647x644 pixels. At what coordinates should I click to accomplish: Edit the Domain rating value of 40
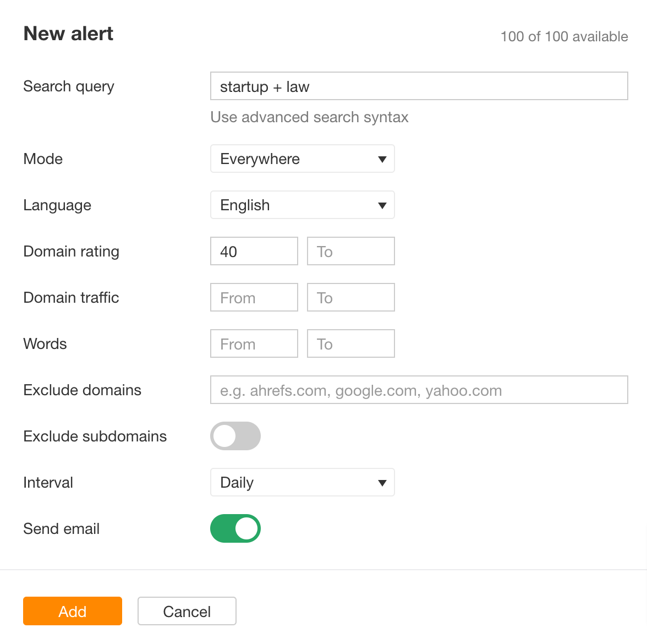[254, 251]
